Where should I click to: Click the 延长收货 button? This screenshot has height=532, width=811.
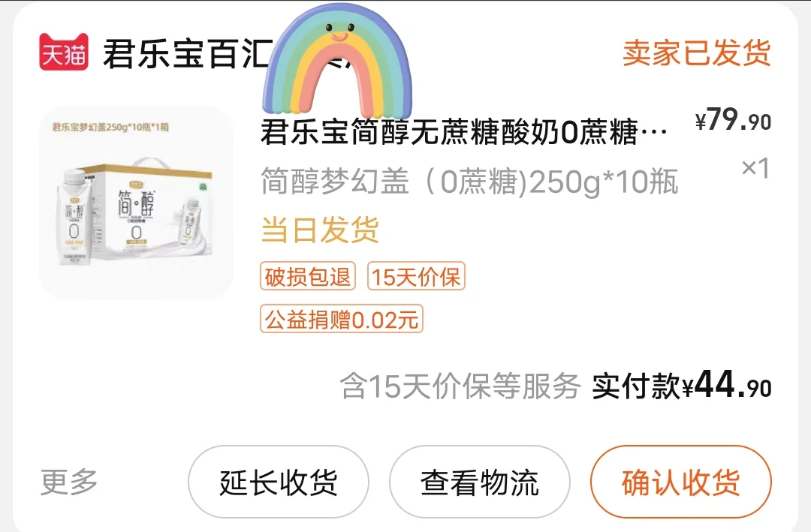(x=279, y=482)
